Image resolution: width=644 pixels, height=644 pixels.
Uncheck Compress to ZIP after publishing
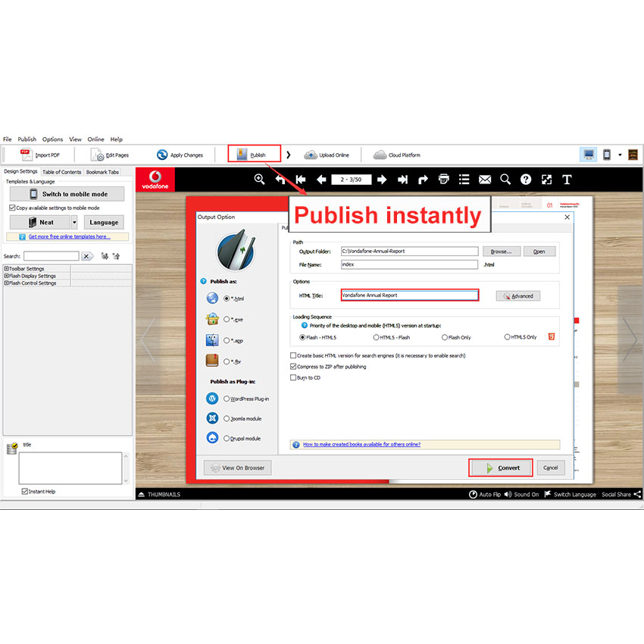294,367
